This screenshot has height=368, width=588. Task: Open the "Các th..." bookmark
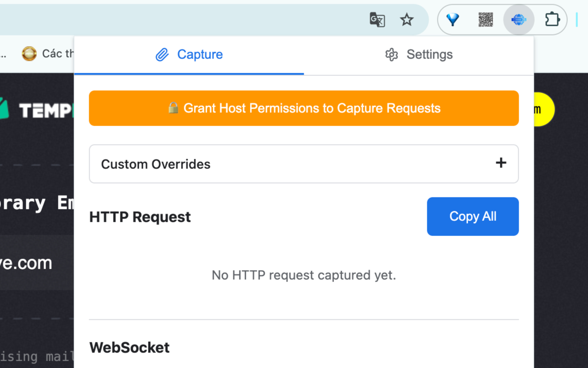coord(48,54)
